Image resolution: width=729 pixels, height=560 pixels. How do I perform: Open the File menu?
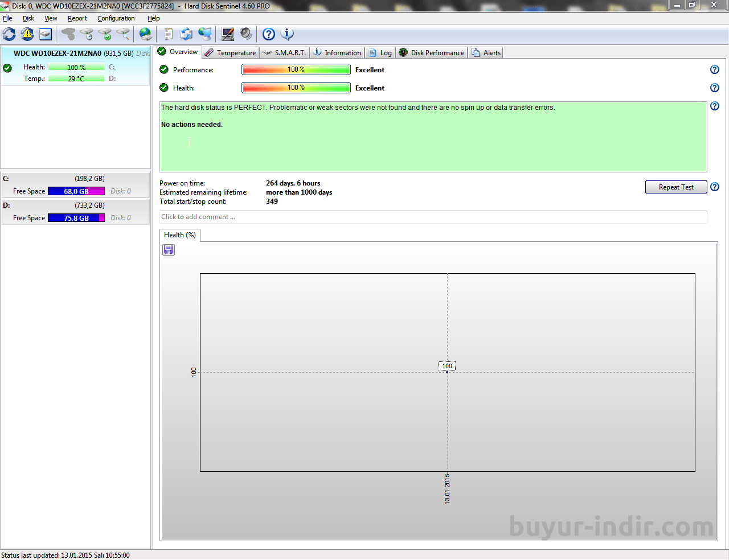[x=7, y=18]
